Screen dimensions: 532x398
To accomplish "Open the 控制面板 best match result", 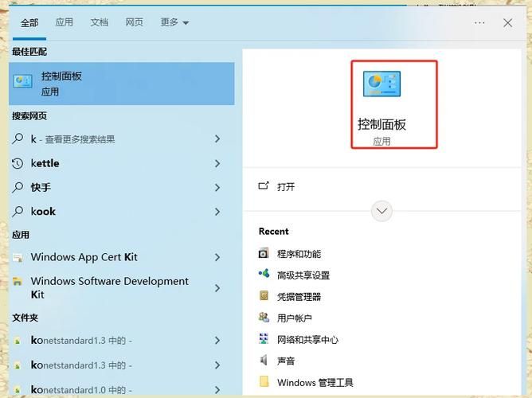I will pyautogui.click(x=122, y=84).
